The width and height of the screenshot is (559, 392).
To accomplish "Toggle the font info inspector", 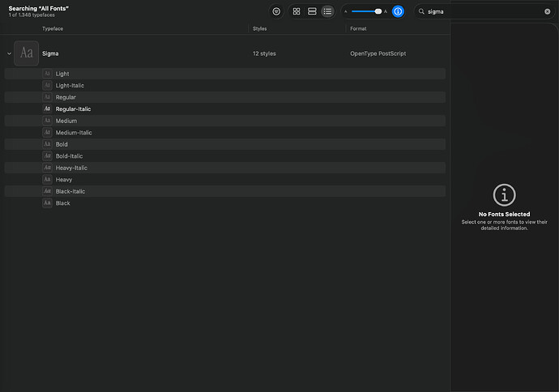I will pos(398,11).
